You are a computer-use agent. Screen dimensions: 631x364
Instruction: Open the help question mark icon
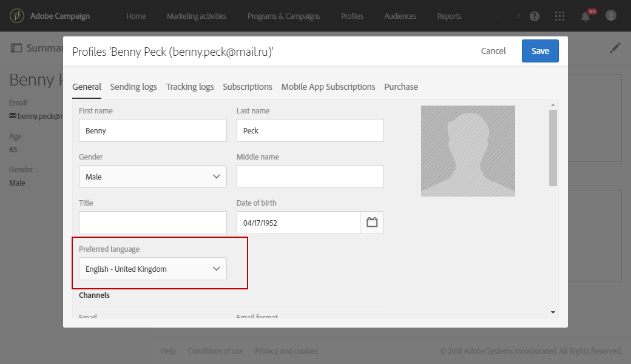(x=535, y=16)
